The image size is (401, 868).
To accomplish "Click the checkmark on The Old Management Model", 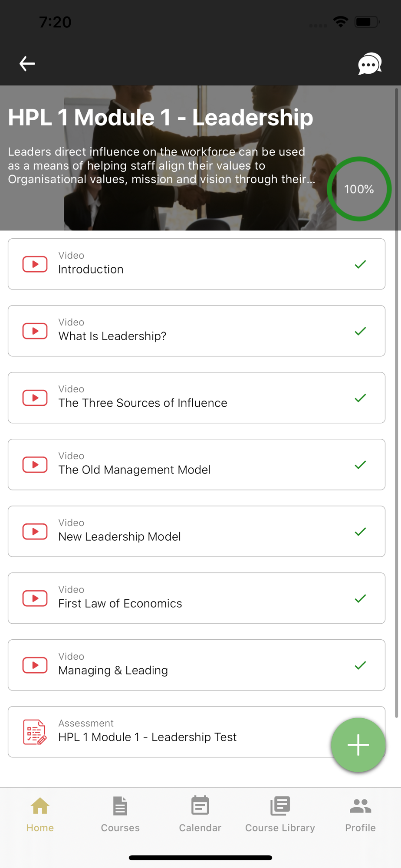I will click(360, 465).
